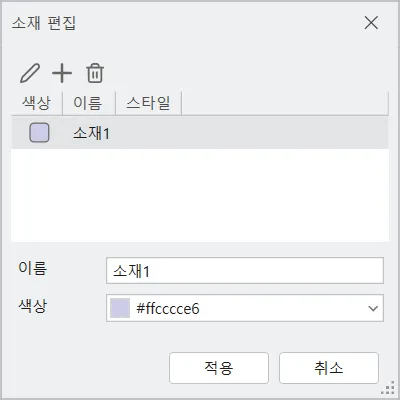
Task: Select the 소재1 name in list
Action: coord(91,133)
